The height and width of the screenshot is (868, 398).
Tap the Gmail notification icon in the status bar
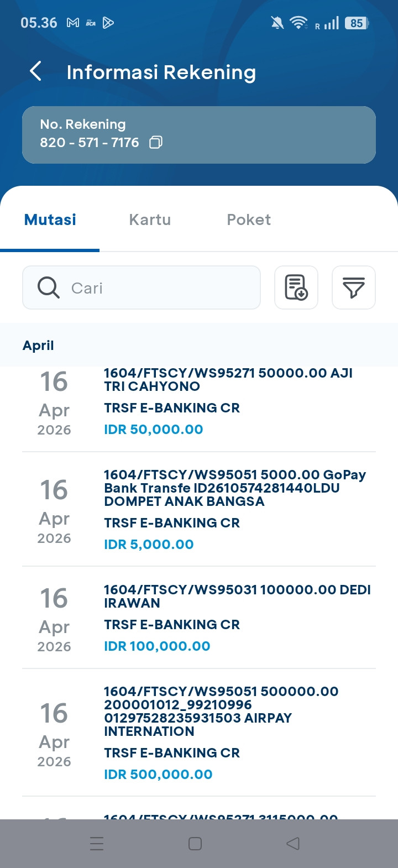point(73,23)
